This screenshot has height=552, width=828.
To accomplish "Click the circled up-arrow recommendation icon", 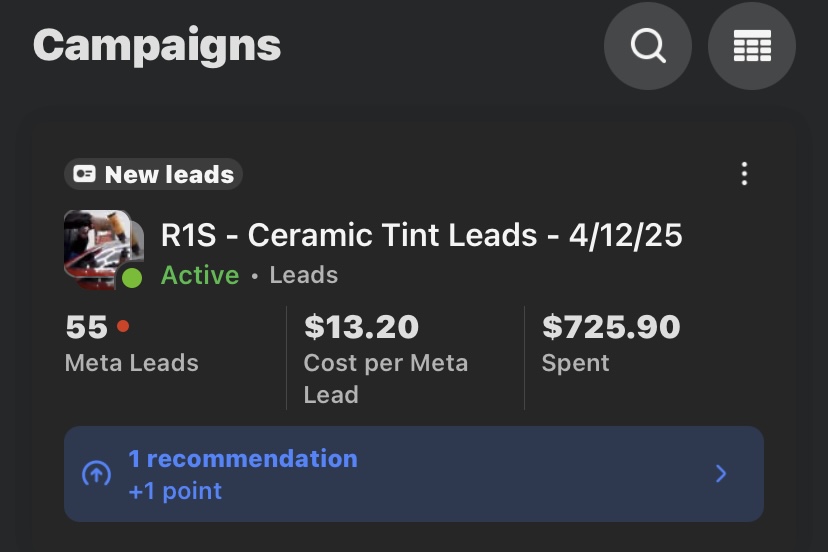I will (95, 474).
